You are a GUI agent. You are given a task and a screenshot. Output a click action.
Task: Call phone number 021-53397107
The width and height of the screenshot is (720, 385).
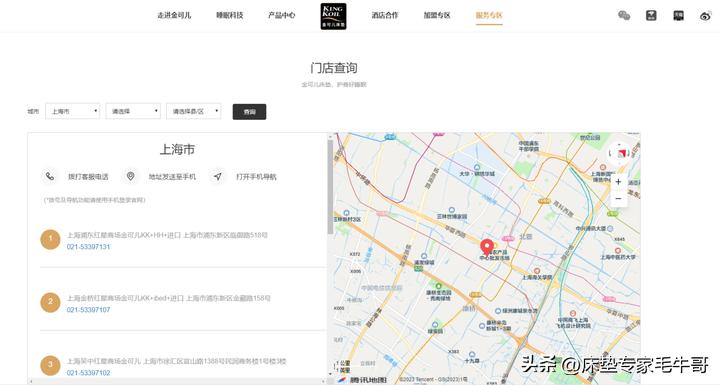click(89, 310)
